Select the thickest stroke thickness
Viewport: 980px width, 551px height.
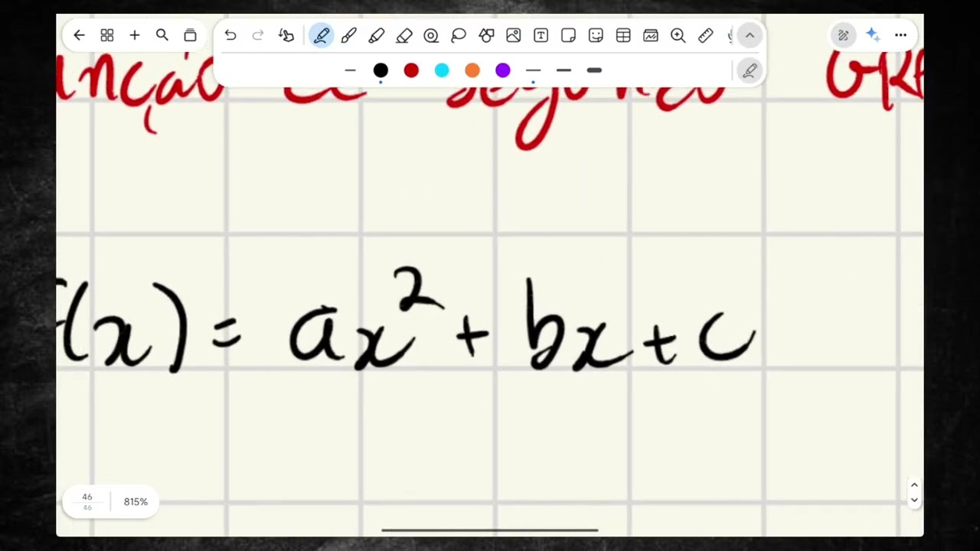[594, 70]
